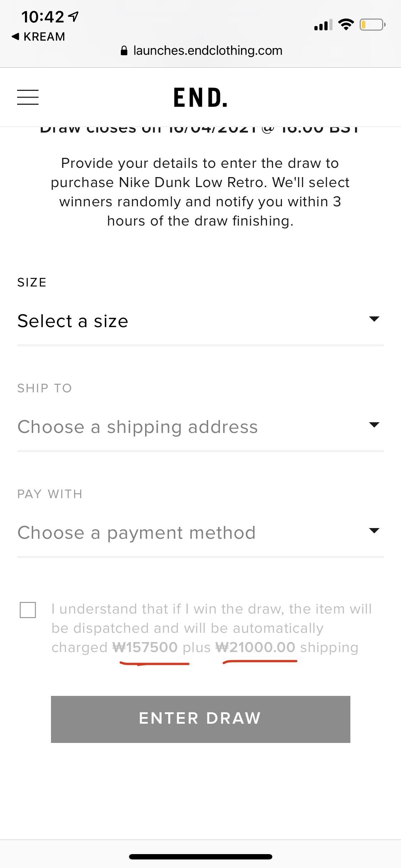The width and height of the screenshot is (401, 868).
Task: Tick the draw terms agreement checkbox
Action: [x=28, y=610]
